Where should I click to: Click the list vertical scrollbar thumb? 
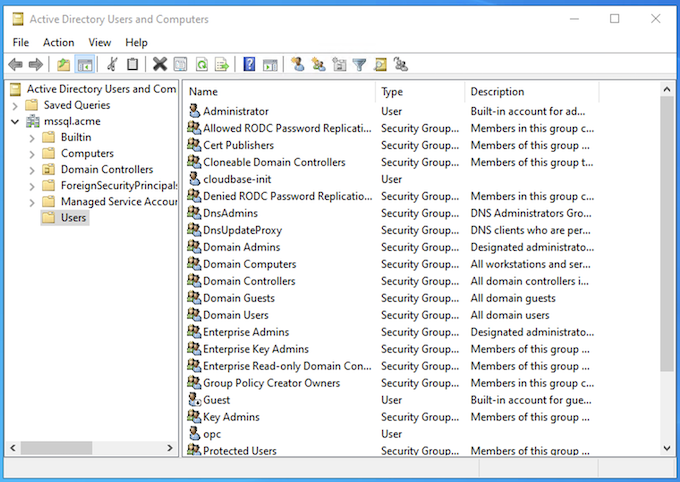[x=667, y=234]
